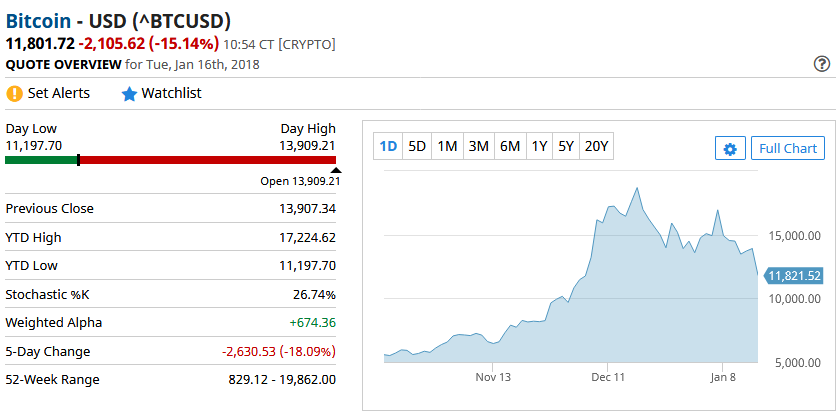Image resolution: width=840 pixels, height=420 pixels.
Task: Select the 1D chart period
Action: tap(388, 146)
